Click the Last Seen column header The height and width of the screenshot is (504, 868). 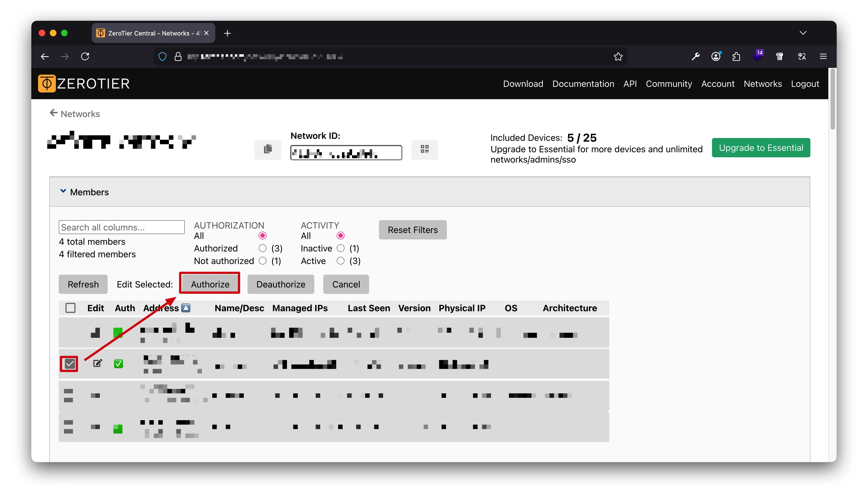[369, 308]
